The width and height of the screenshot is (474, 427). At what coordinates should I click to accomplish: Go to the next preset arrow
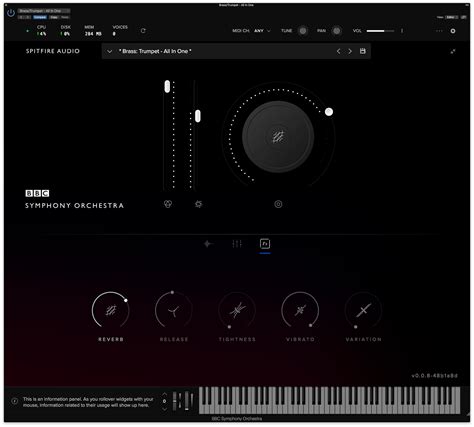point(350,51)
